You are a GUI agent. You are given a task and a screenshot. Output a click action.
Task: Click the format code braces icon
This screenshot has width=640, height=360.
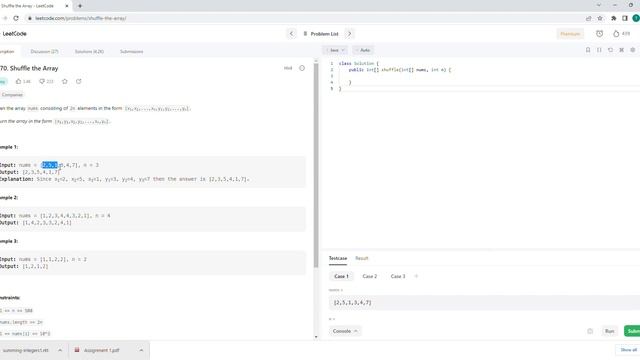pos(599,50)
